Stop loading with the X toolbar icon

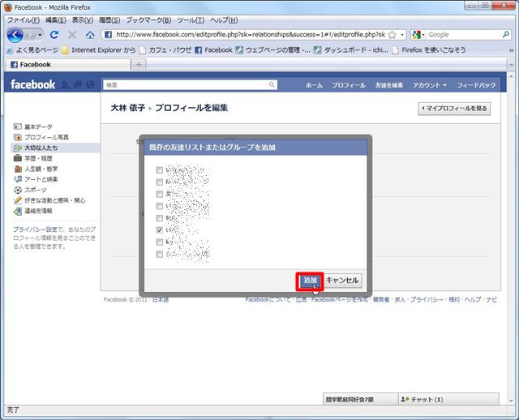click(x=72, y=34)
